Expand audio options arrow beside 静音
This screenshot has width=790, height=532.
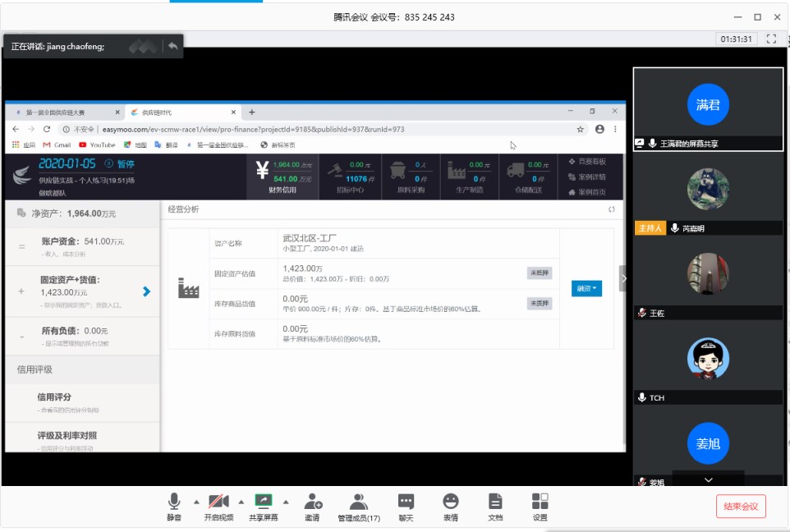point(195,502)
